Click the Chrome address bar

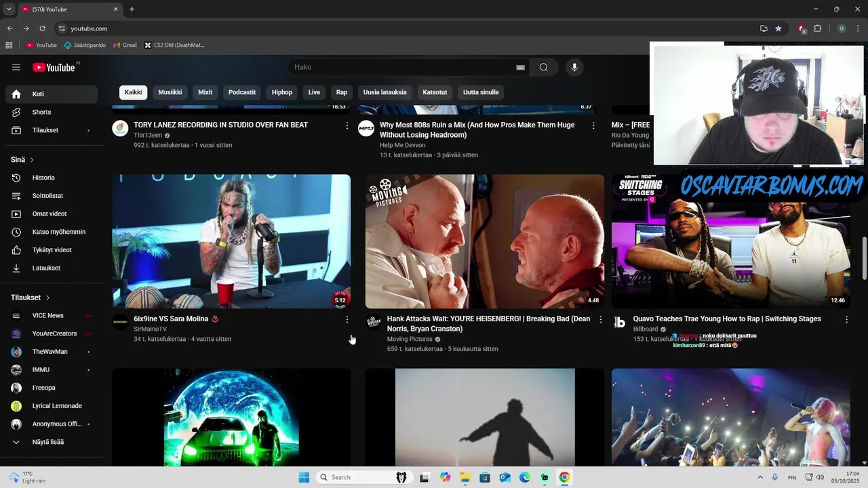point(407,28)
